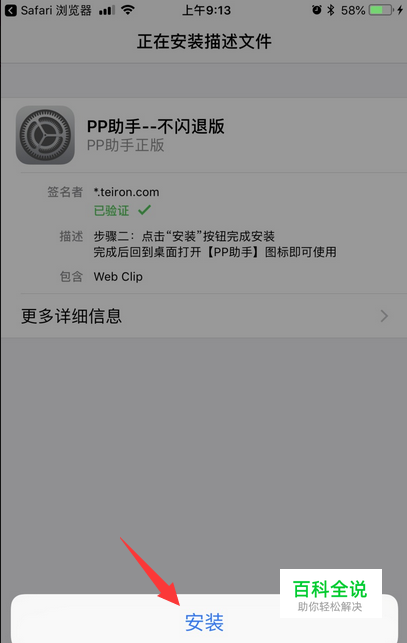
Task: Tap the battery indicator icon
Action: 382,10
